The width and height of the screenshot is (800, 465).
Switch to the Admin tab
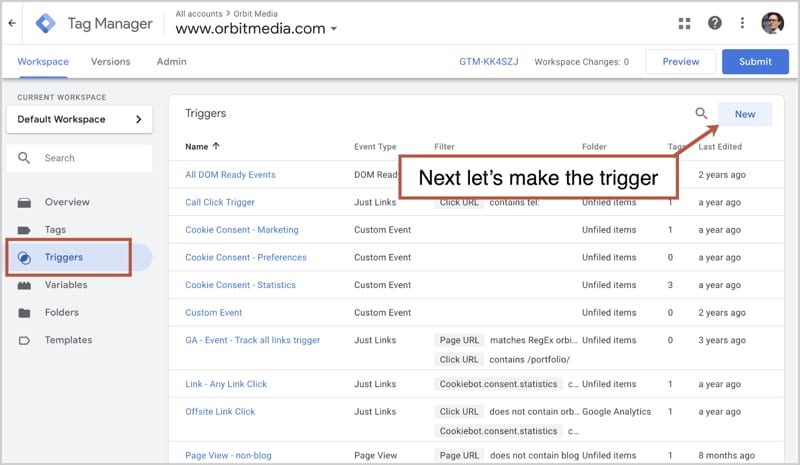(x=171, y=61)
